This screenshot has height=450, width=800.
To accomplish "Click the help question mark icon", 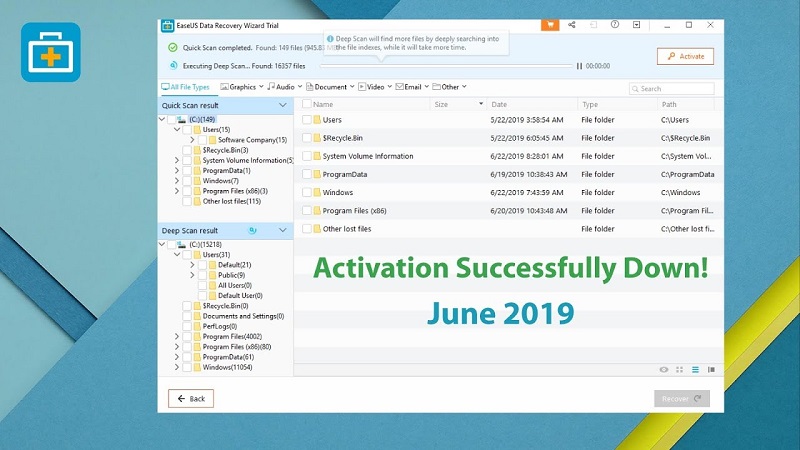I will 615,24.
